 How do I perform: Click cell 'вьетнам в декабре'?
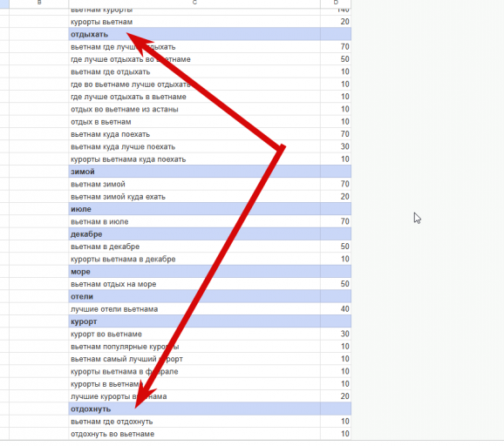point(194,247)
